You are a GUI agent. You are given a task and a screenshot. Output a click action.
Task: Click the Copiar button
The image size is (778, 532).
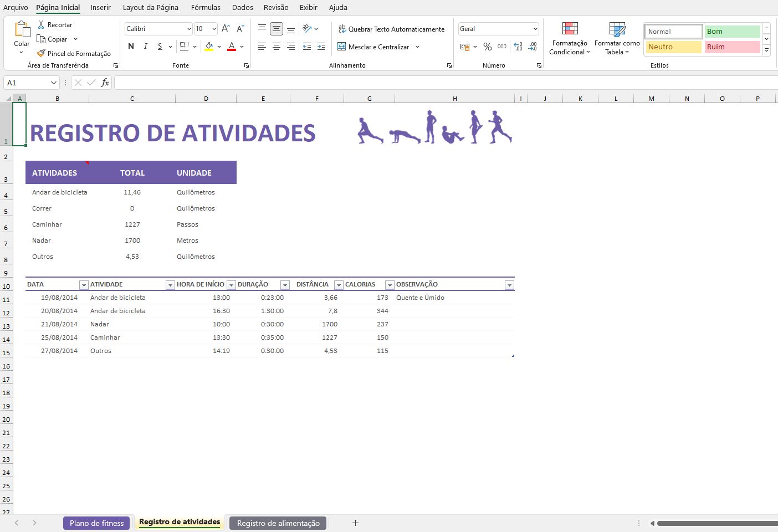coord(53,39)
